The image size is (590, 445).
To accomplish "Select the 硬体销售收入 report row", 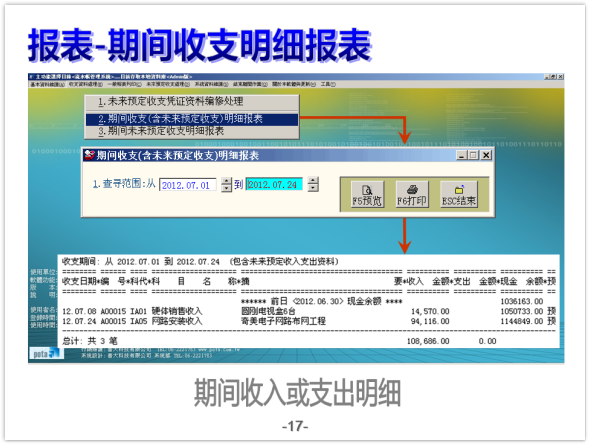I will [x=309, y=311].
